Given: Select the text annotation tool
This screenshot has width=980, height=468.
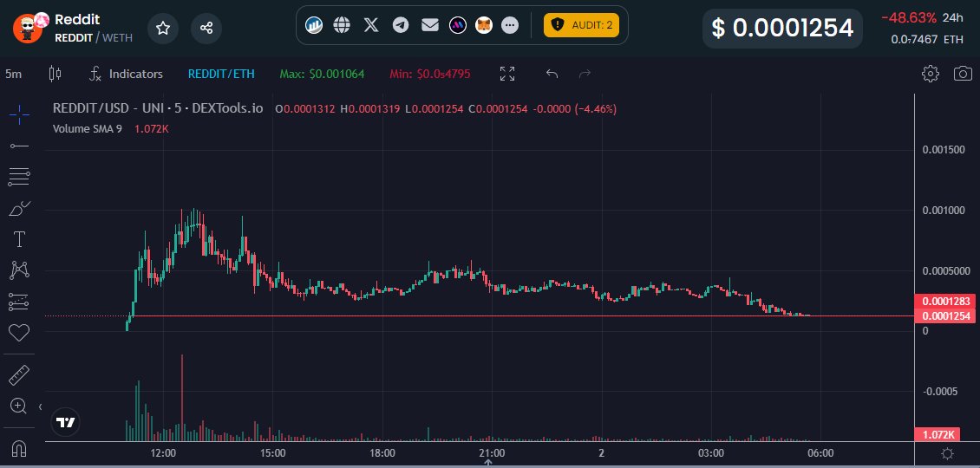Looking at the screenshot, I should (x=19, y=239).
